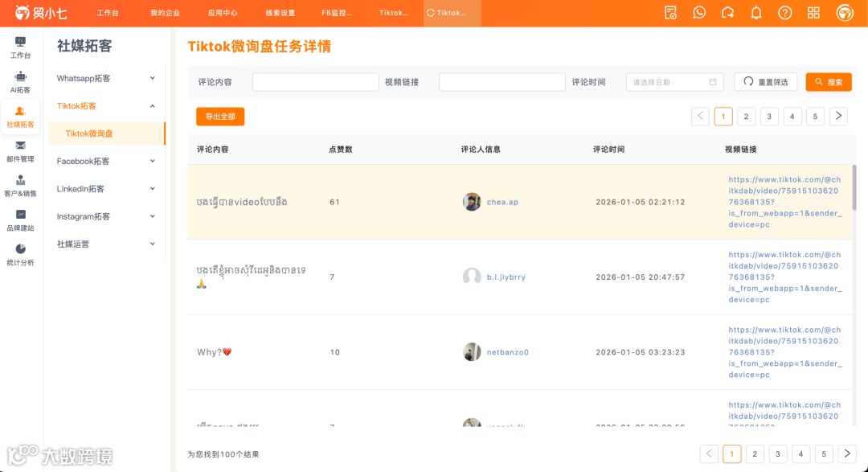The image size is (868, 472).
Task: Click the orange 搜索 button
Action: pyautogui.click(x=829, y=82)
